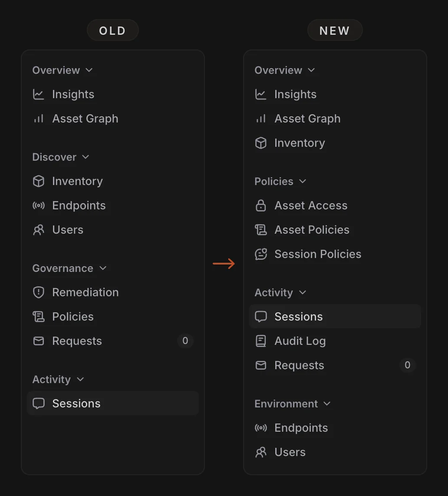Image resolution: width=448 pixels, height=496 pixels.
Task: Click the Insights label in NEW sidebar
Action: [295, 94]
